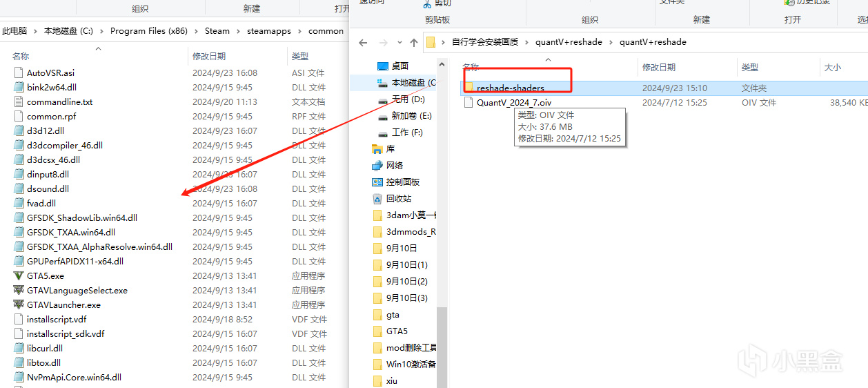The width and height of the screenshot is (868, 388).
Task: Select 新加卷 (E:) drive icon
Action: point(383,117)
